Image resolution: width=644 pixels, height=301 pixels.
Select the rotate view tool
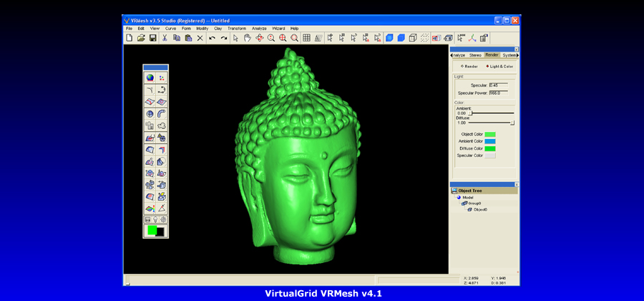(x=259, y=38)
